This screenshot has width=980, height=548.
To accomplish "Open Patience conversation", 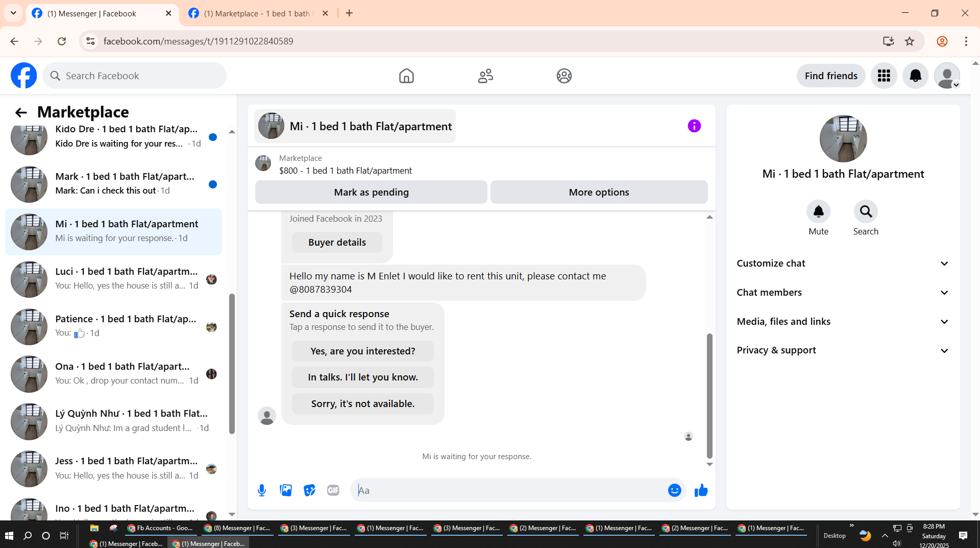I will (113, 326).
